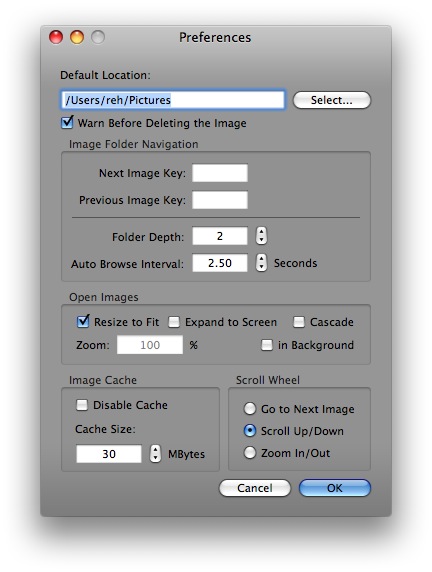
Task: Click the Auto Browse Interval stepper
Action: (261, 263)
